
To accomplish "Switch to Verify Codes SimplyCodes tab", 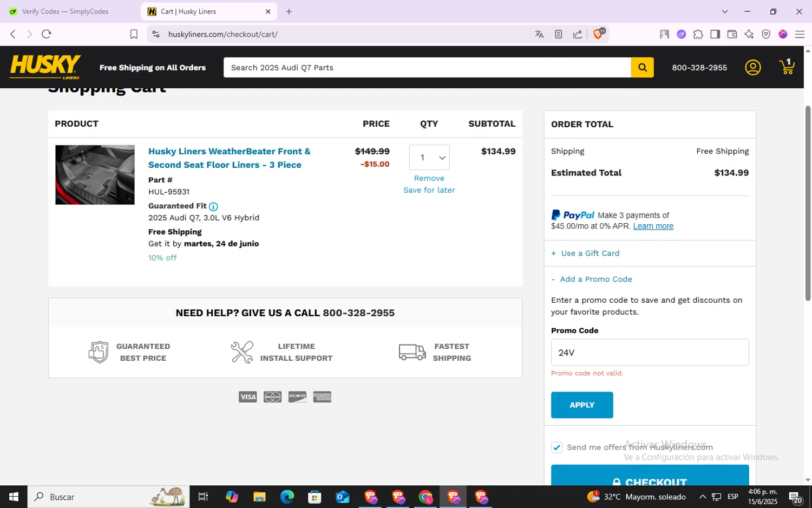I will [x=69, y=11].
